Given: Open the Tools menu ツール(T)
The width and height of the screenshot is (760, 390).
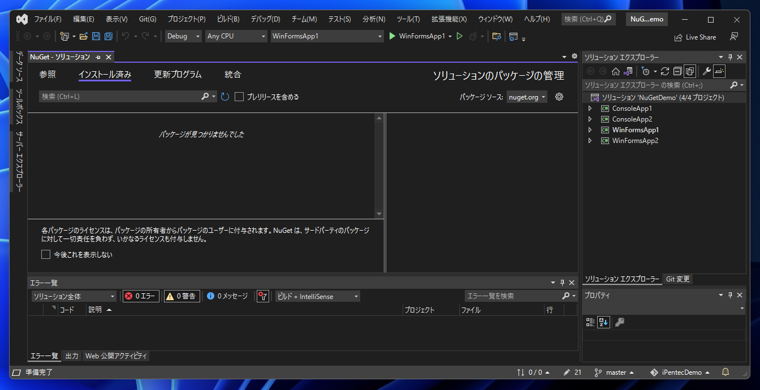Looking at the screenshot, I should pyautogui.click(x=408, y=19).
